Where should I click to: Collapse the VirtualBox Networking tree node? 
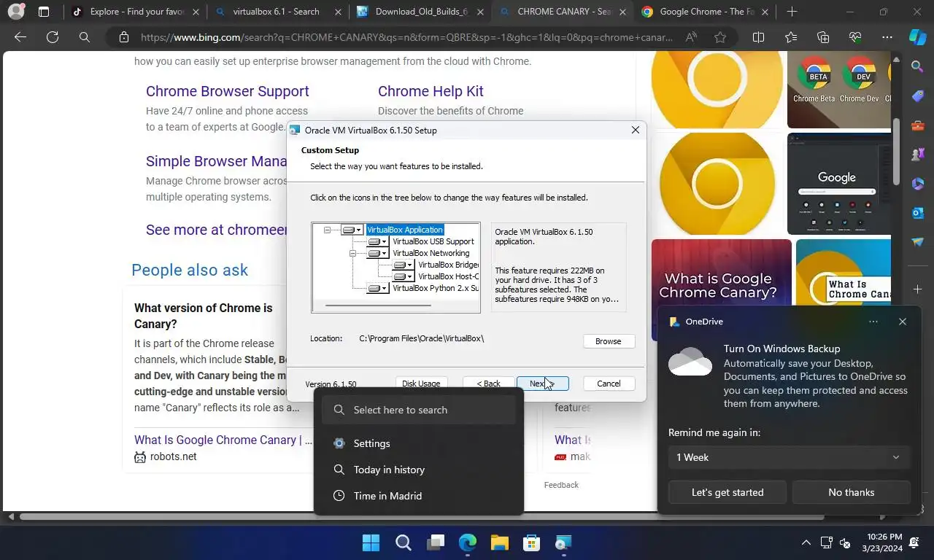pyautogui.click(x=352, y=253)
